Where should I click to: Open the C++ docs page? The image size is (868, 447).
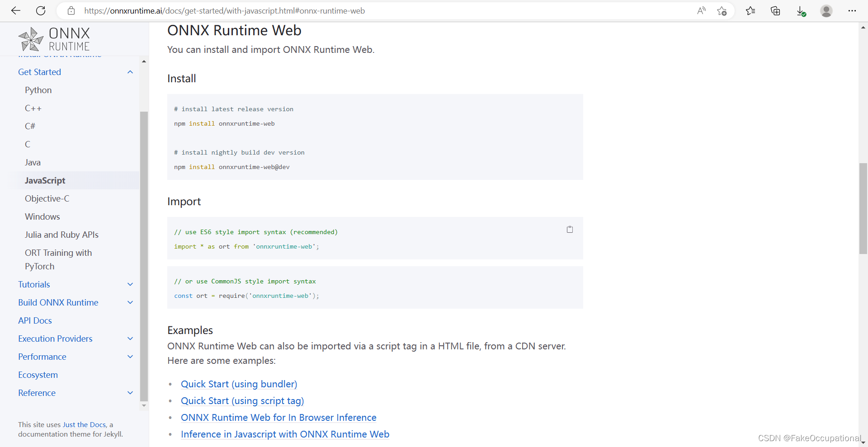pyautogui.click(x=33, y=108)
